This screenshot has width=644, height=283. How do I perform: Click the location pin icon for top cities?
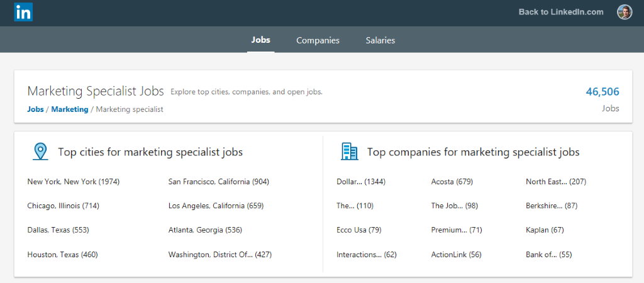pos(40,152)
